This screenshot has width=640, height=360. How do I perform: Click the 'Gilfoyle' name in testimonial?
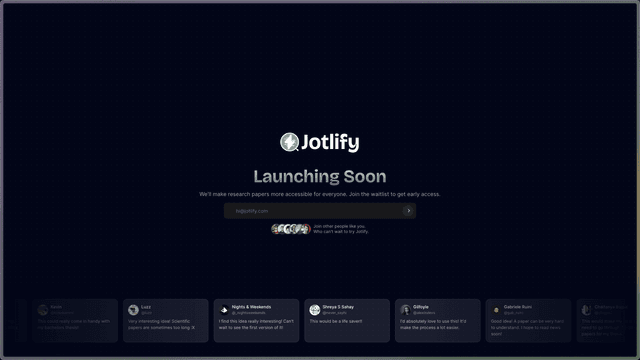click(x=421, y=307)
